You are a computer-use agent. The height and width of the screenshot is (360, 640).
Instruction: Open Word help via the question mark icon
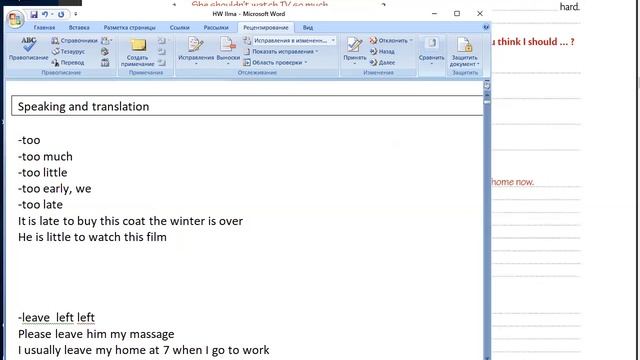click(x=486, y=27)
